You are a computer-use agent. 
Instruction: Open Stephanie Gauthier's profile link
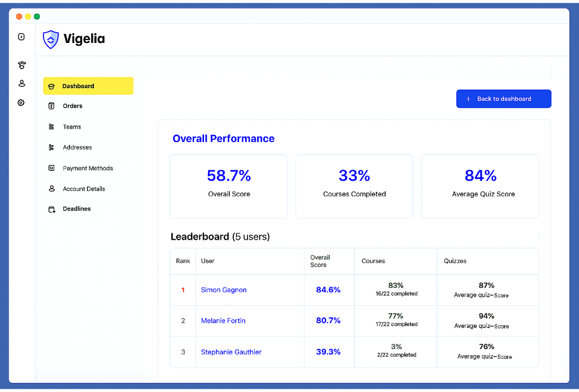(231, 352)
